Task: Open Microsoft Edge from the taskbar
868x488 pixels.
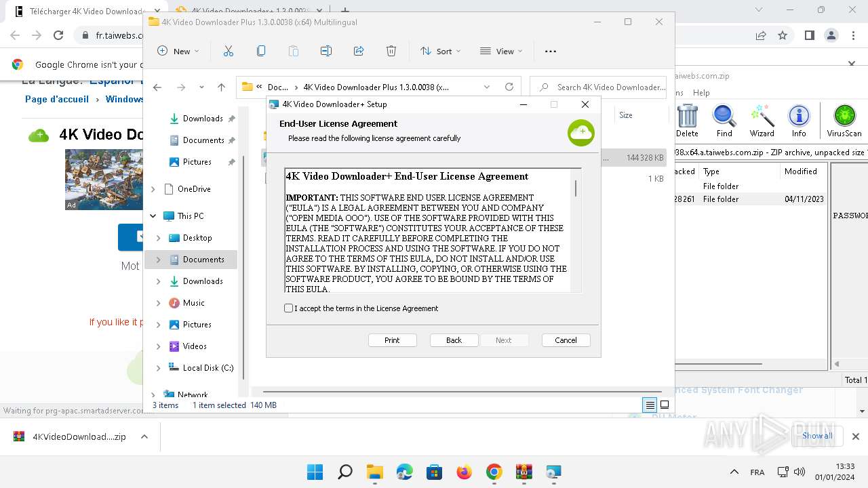Action: tap(404, 472)
